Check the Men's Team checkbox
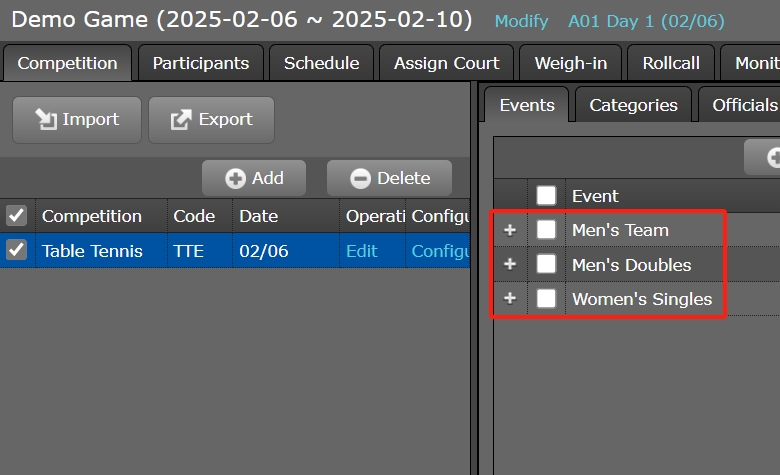The image size is (780, 475). (546, 230)
